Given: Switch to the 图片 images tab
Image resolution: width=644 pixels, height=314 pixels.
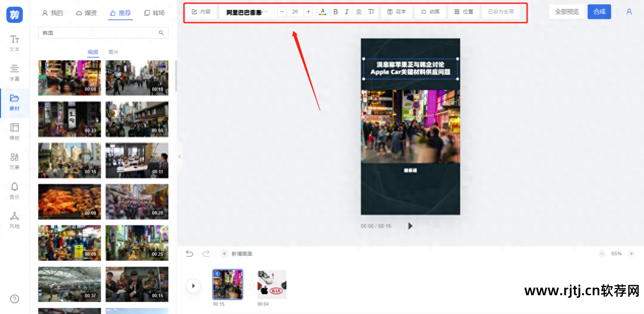Looking at the screenshot, I should [114, 52].
